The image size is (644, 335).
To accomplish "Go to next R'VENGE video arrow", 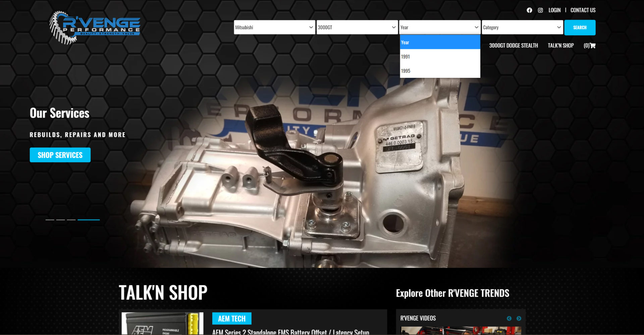I will (519, 319).
